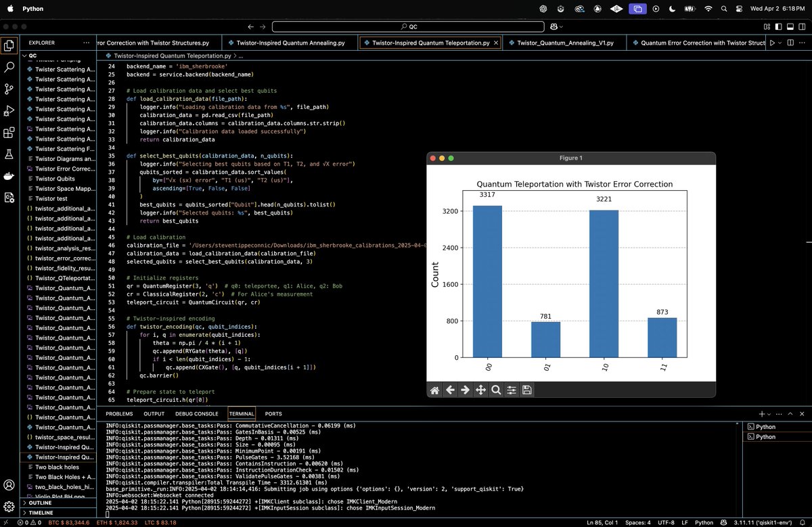Open the Manage gear icon
Image resolution: width=812 pixels, height=527 pixels.
coord(9,507)
